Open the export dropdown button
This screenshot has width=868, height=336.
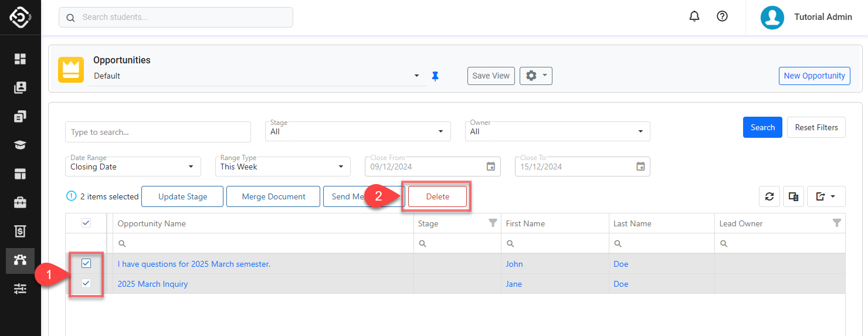tap(826, 197)
